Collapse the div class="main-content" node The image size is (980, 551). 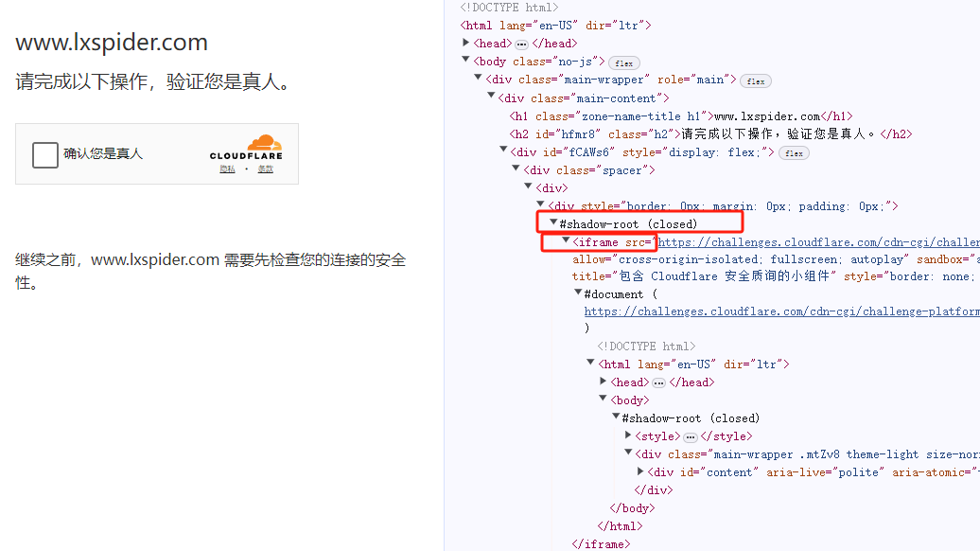[491, 97]
